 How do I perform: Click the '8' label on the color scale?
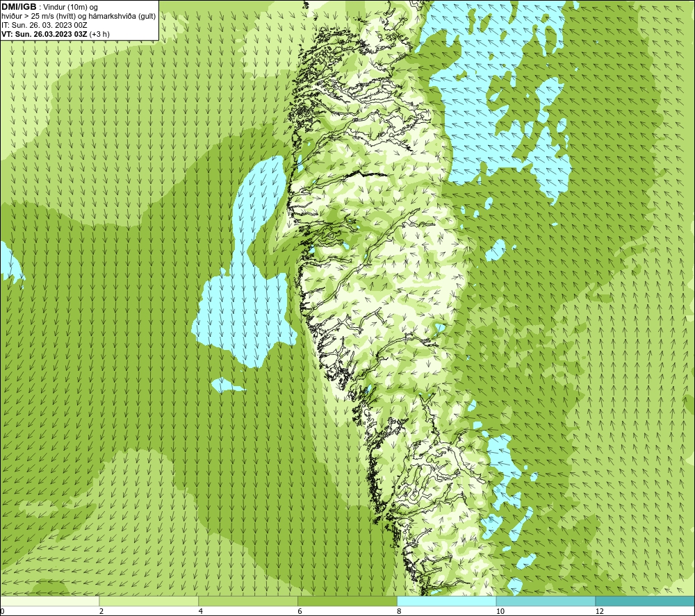point(400,611)
